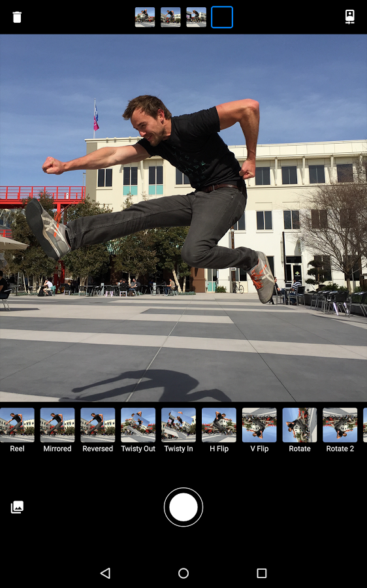Choose the Mirrored effect

57,430
